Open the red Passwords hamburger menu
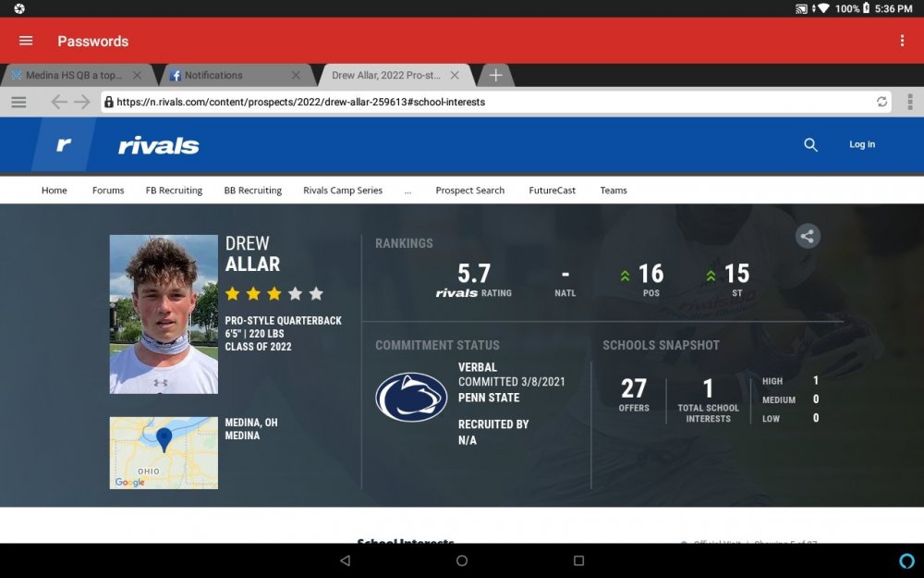 click(x=26, y=41)
